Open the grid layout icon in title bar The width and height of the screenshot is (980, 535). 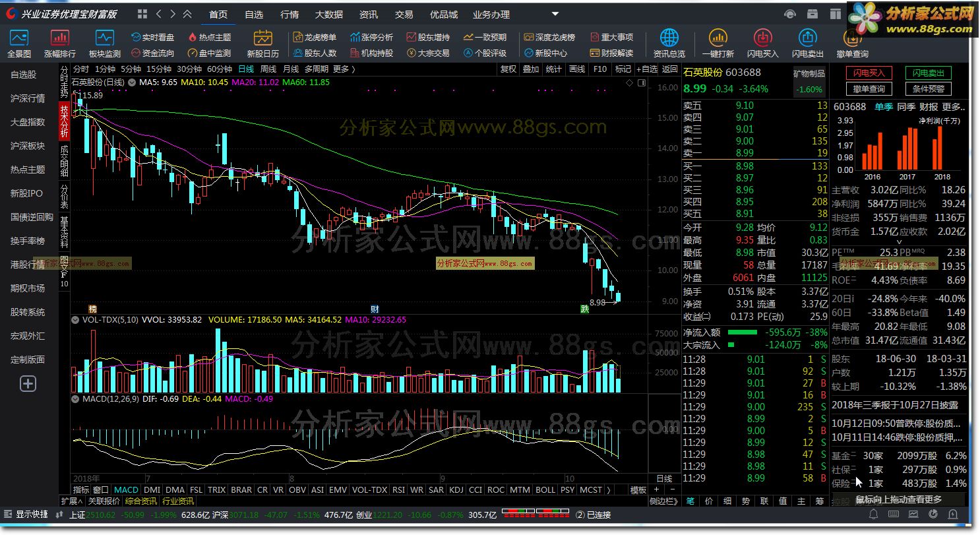(x=142, y=14)
